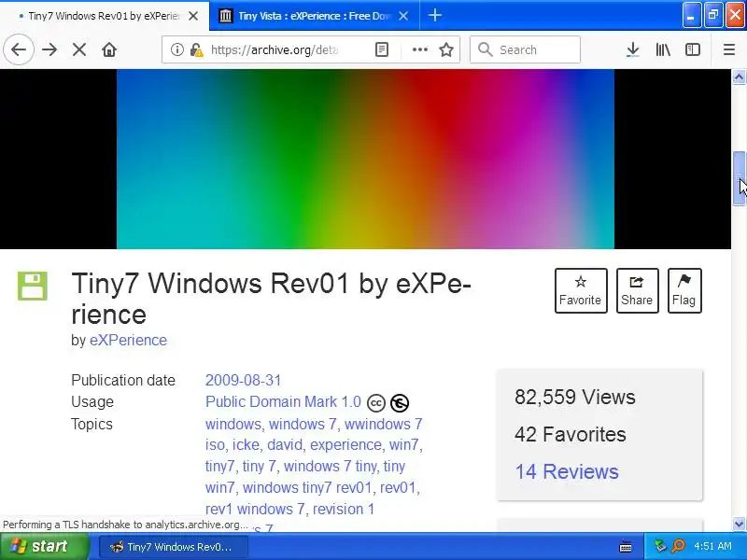Toggle reader view icon
Screen dimensions: 747x560
coord(382,49)
